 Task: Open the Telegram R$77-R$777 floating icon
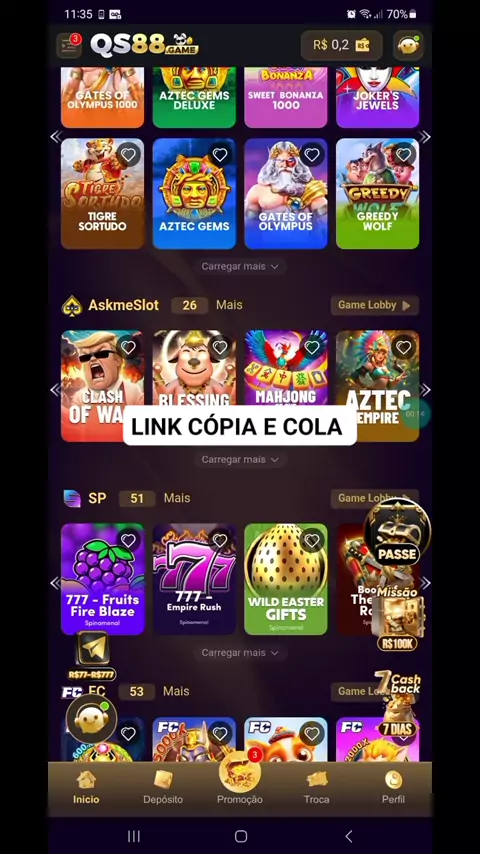92,656
